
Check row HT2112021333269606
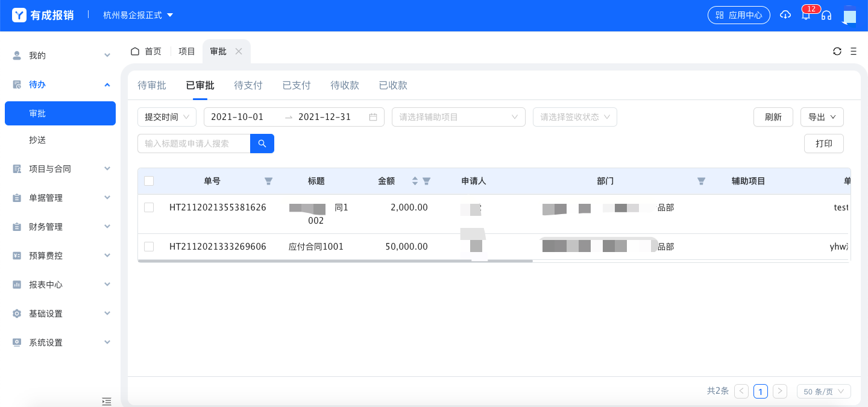click(149, 247)
